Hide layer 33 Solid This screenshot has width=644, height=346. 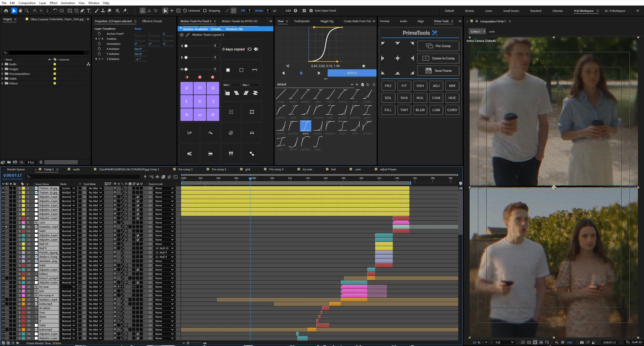click(x=3, y=325)
